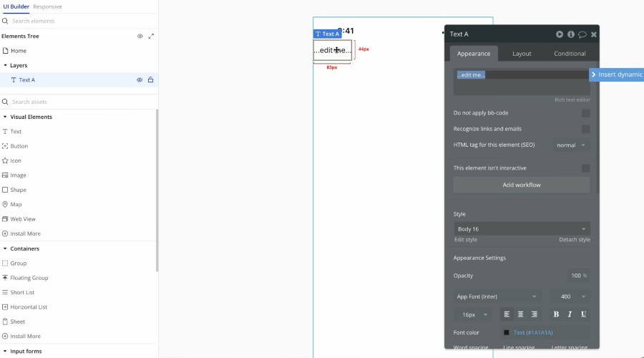This screenshot has width=644, height=358.
Task: Click Install More under Visual Elements
Action: point(21,233)
